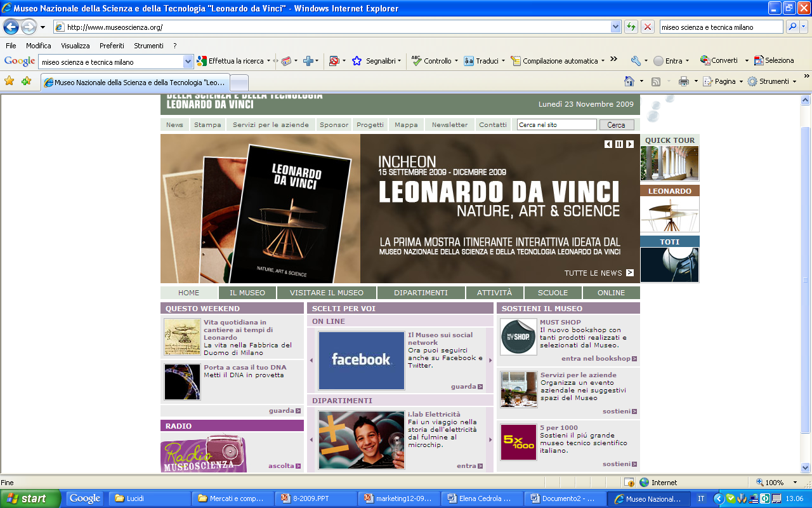Select VISITARE IL MUSEO tab

tap(327, 293)
